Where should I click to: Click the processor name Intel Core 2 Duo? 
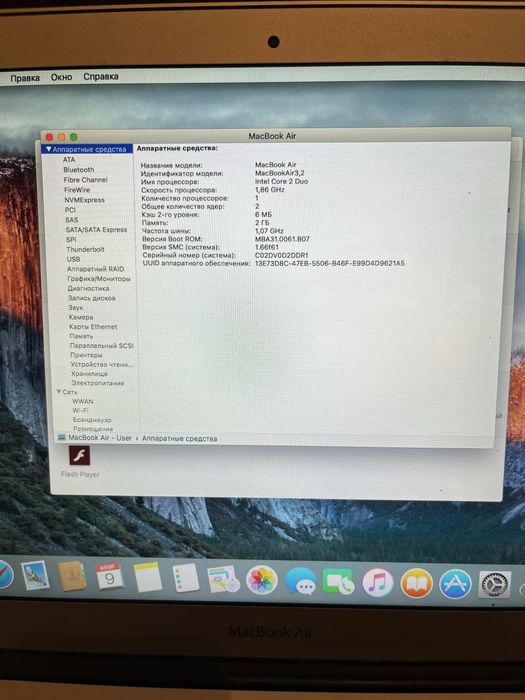point(281,181)
